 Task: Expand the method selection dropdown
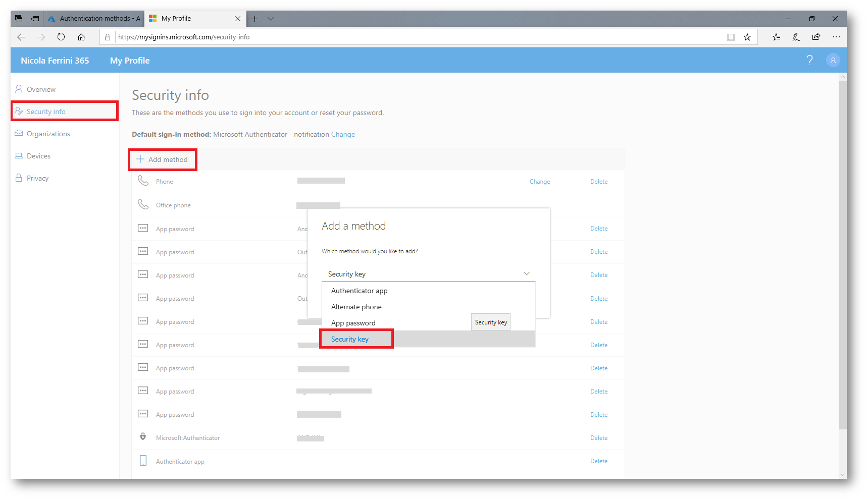tap(428, 274)
